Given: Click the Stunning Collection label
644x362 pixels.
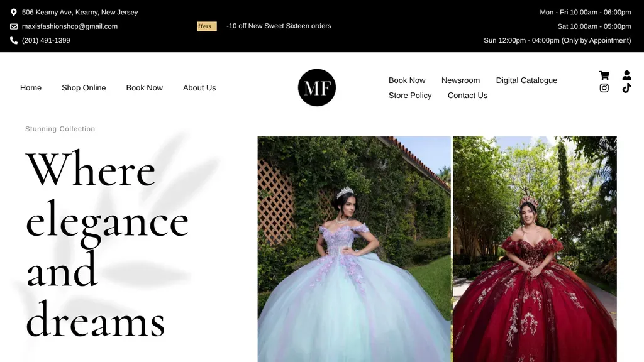Looking at the screenshot, I should point(60,129).
